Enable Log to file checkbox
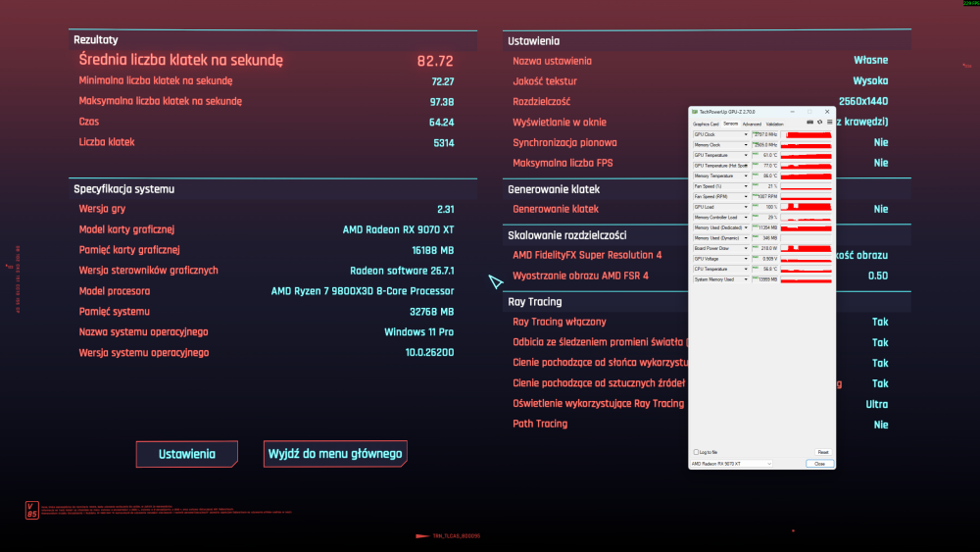The height and width of the screenshot is (552, 980). coord(696,452)
